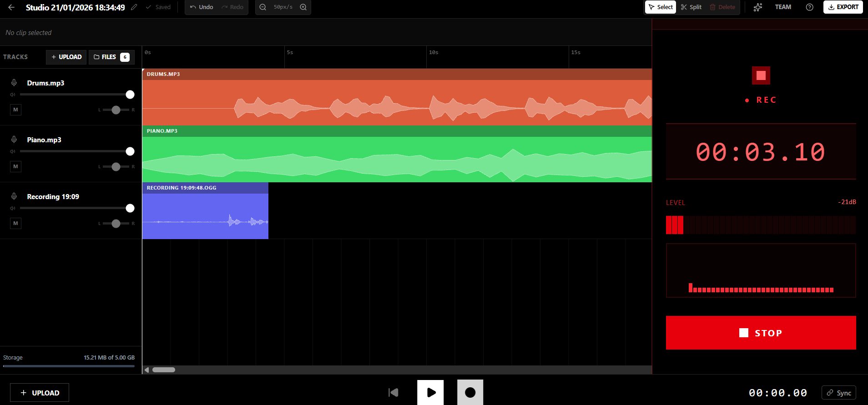Arm the Piano.mp3 microphone icon
Screen dimensions: 868x405
(14, 140)
